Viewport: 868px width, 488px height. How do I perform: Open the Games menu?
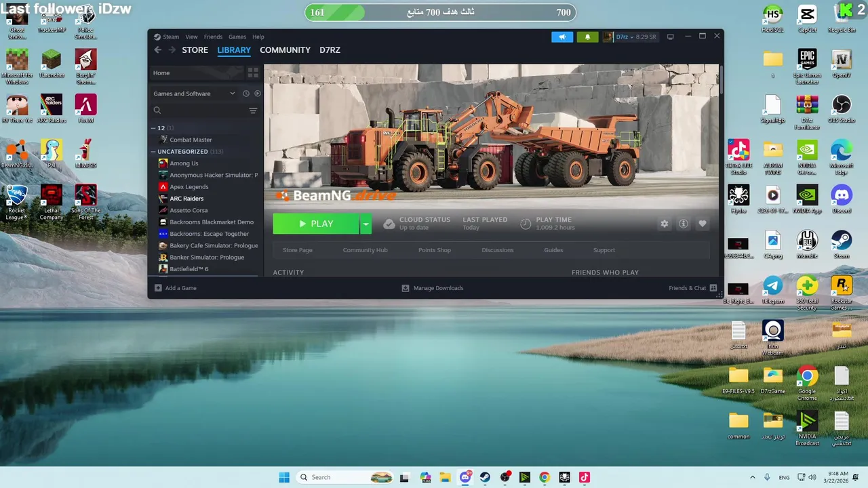click(237, 37)
